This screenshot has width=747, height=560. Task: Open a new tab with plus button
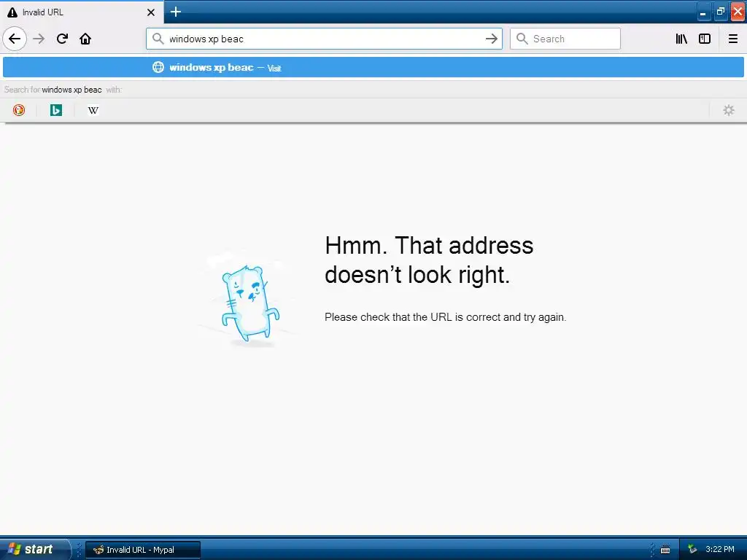[x=175, y=12]
